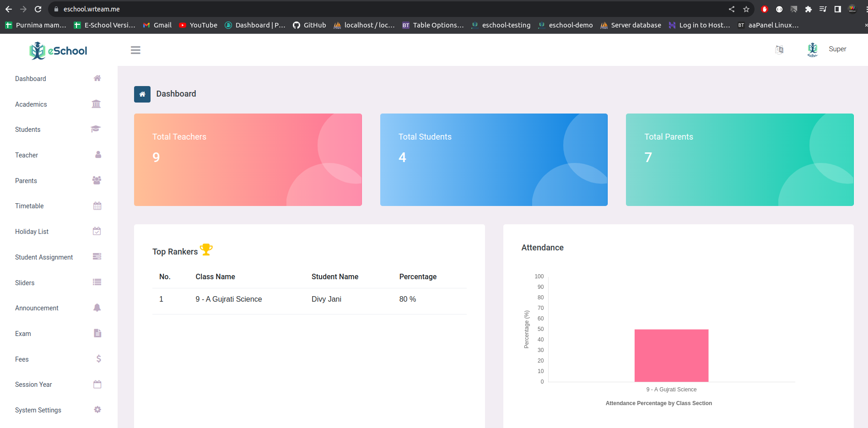This screenshot has height=428, width=868.
Task: Click the Parents group icon
Action: (x=97, y=180)
